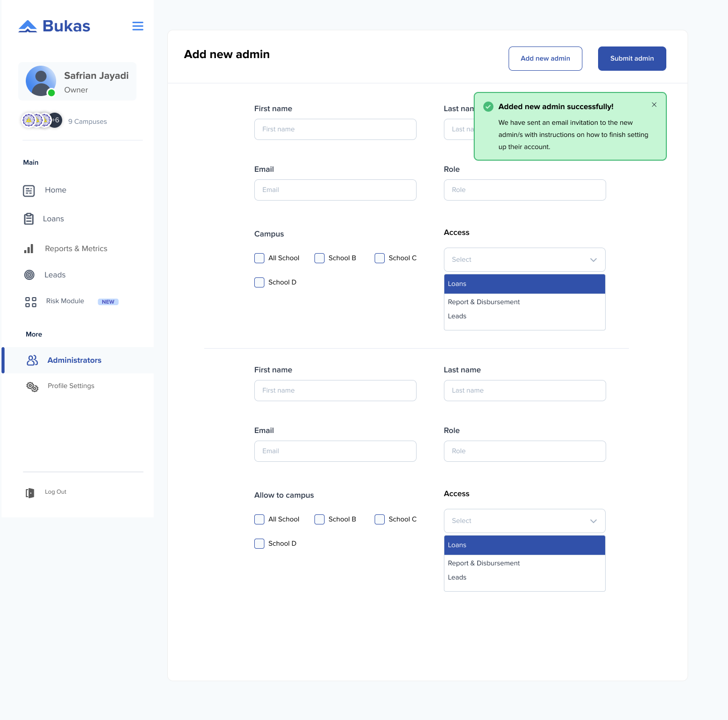Toggle the hamburger menu icon
728x720 pixels.
point(138,26)
